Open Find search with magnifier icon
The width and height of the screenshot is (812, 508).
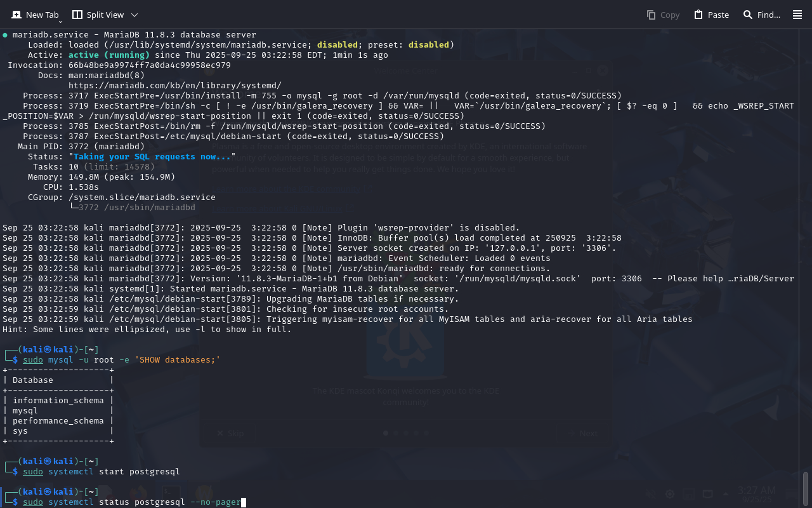click(x=748, y=15)
